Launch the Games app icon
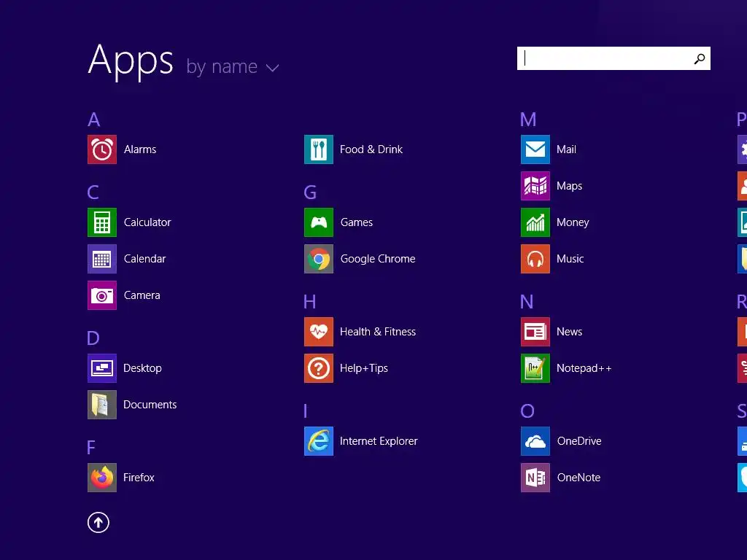Screen dimensions: 747x560 click(x=319, y=222)
